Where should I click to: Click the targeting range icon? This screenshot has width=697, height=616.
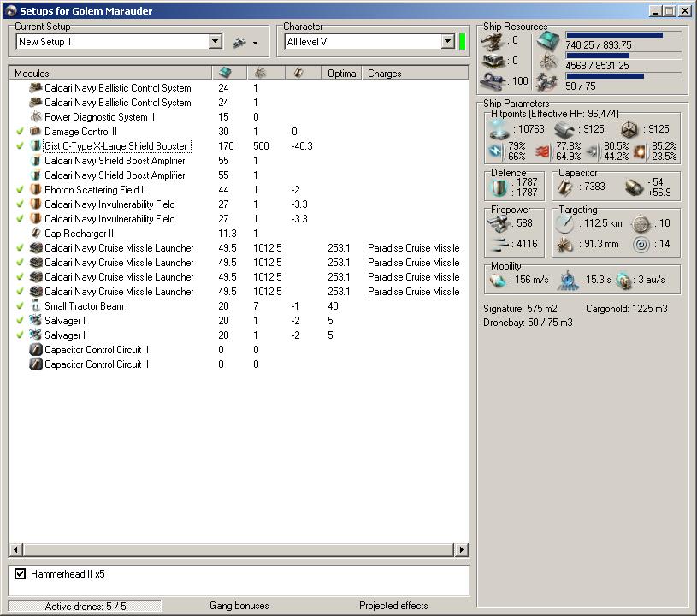coord(565,223)
